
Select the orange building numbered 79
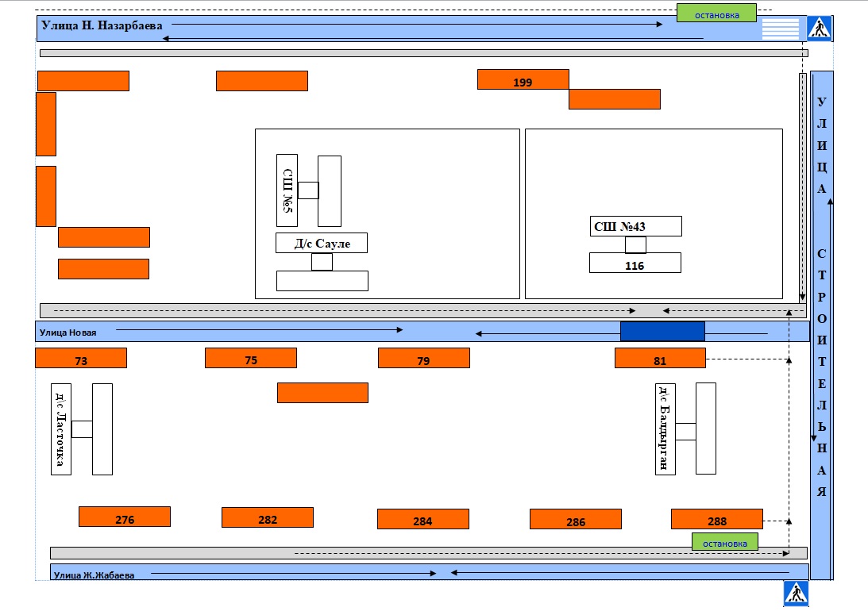pos(424,358)
